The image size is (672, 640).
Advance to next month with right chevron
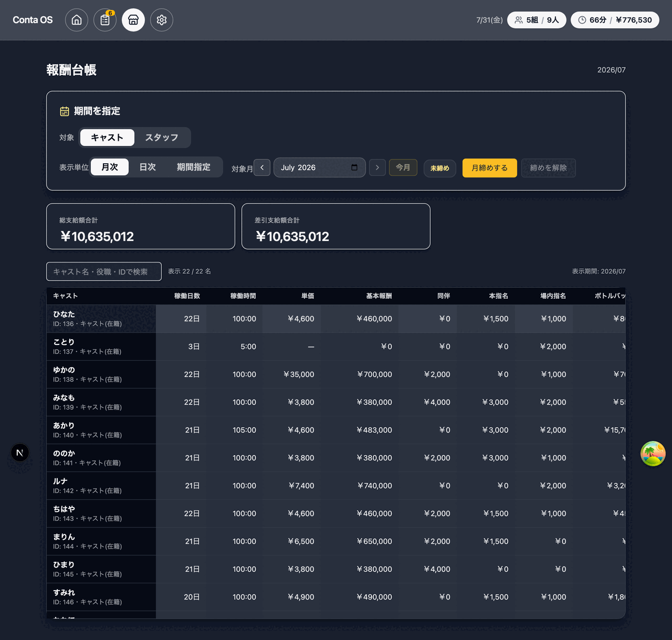[x=377, y=167]
